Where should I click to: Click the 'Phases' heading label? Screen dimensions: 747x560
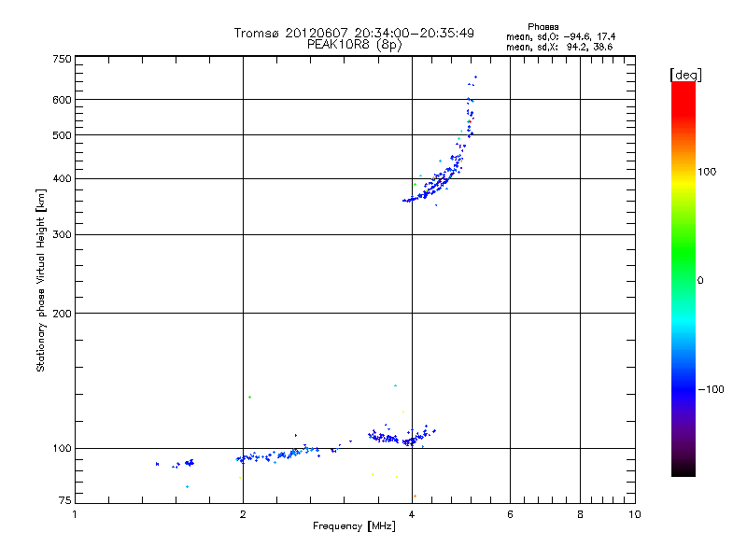click(543, 27)
